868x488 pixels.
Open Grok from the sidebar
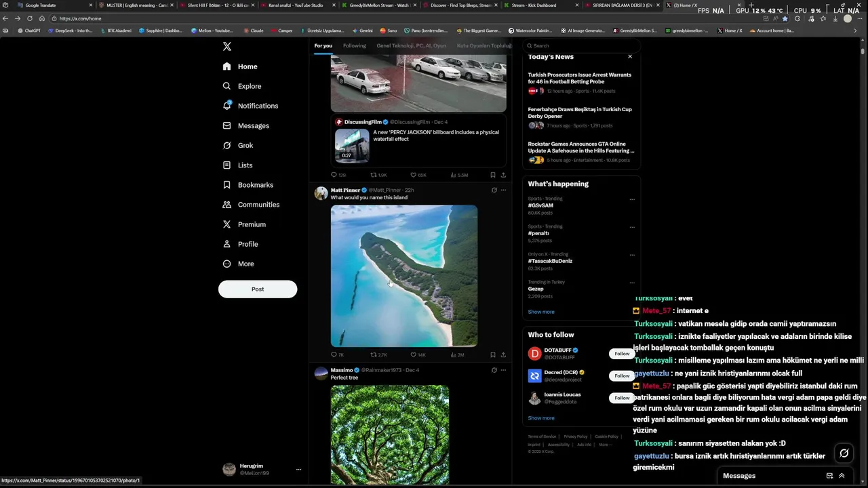[238, 145]
